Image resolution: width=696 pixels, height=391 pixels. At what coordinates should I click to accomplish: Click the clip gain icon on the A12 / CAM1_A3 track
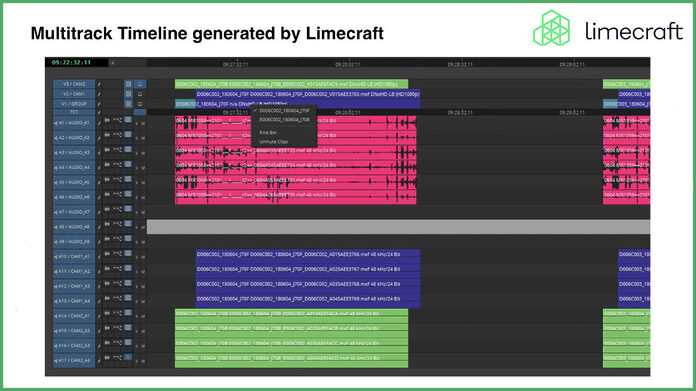(x=117, y=284)
